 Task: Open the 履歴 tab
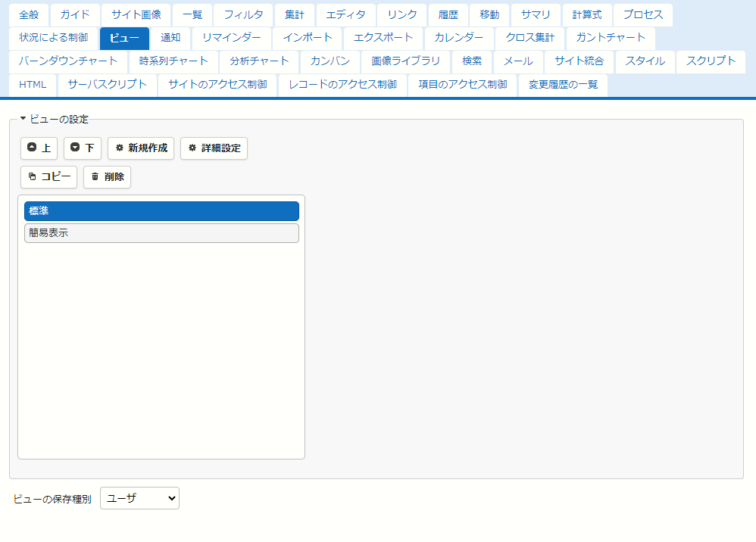(448, 15)
